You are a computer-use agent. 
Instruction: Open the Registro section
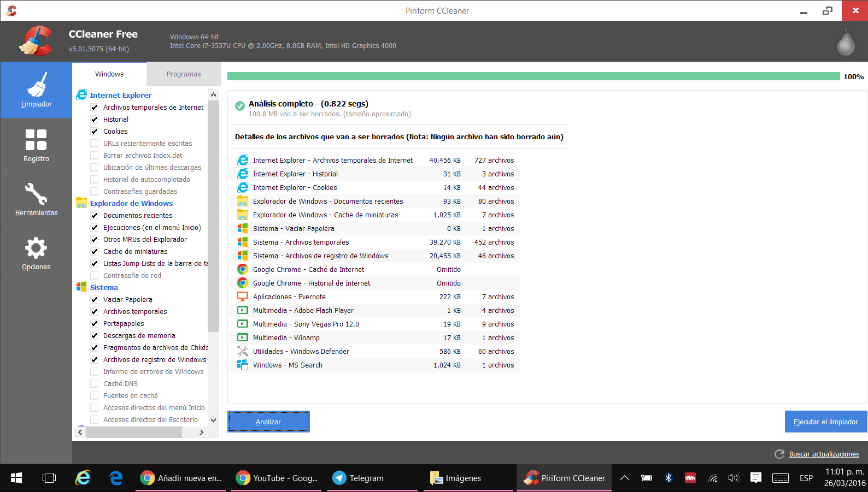[x=36, y=145]
